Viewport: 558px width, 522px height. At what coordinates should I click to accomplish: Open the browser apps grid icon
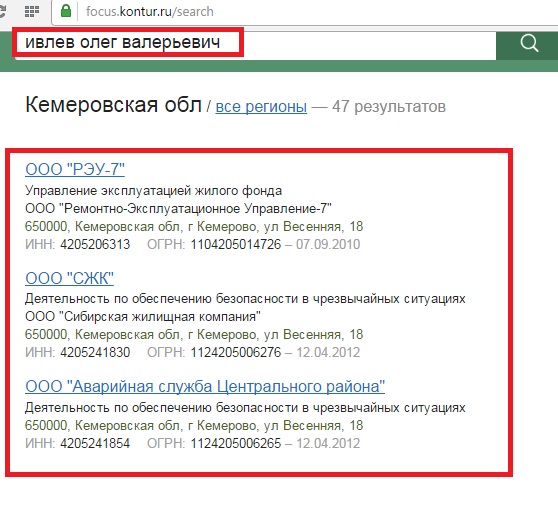(x=32, y=11)
